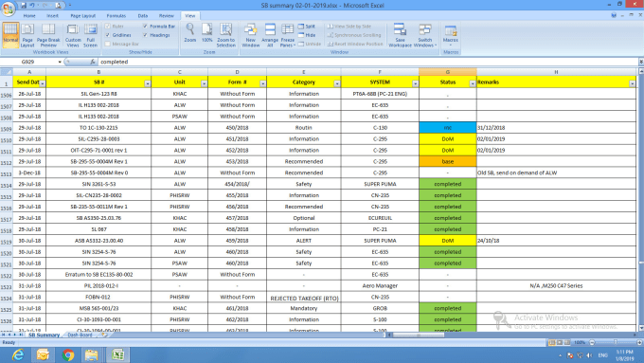Hide the current window
The image size is (644, 363).
[x=307, y=35]
